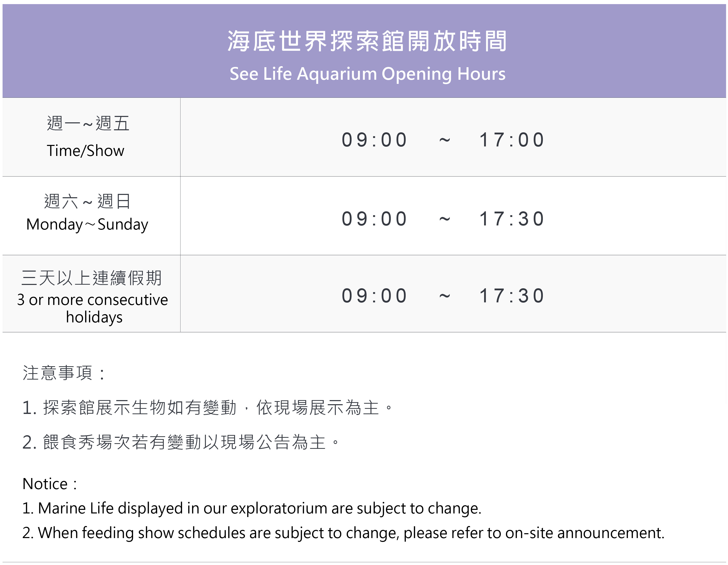
Task: Click the 'When feeding show schedules' notice line
Action: pos(343,533)
